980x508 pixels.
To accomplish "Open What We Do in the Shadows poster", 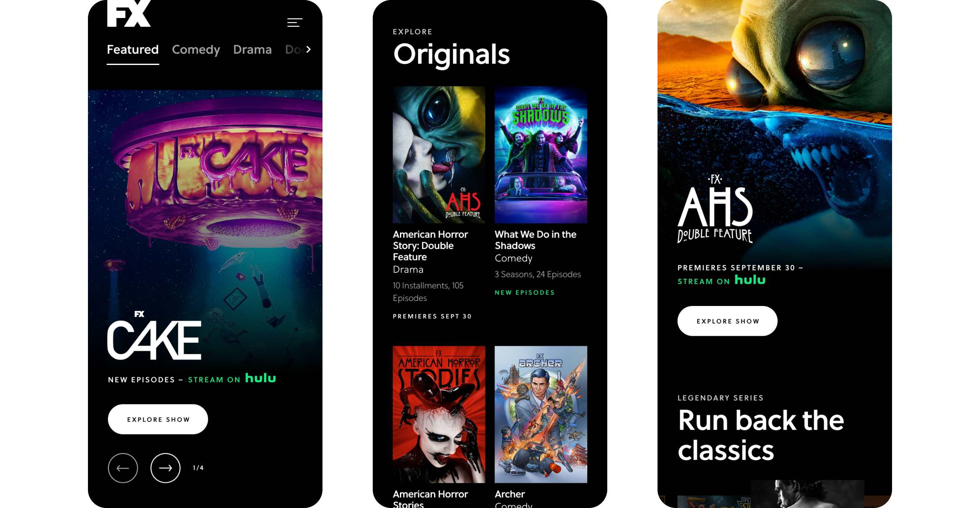I will [541, 155].
